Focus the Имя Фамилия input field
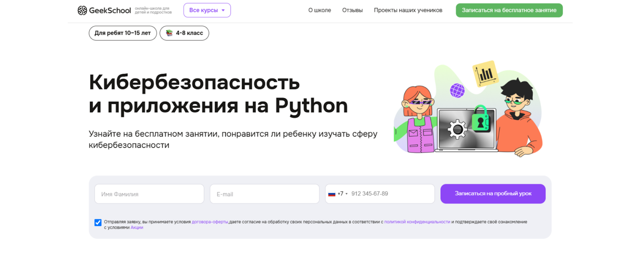Image resolution: width=644 pixels, height=254 pixels. coord(149,194)
